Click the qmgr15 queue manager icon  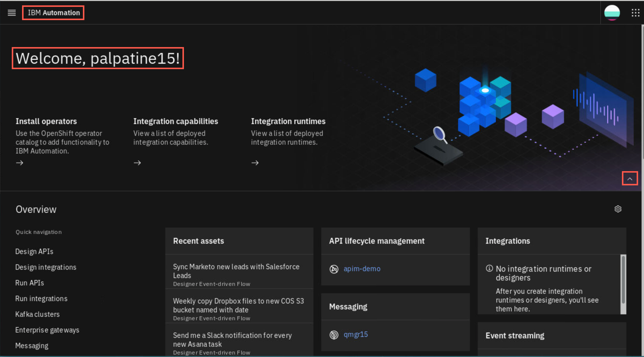334,334
